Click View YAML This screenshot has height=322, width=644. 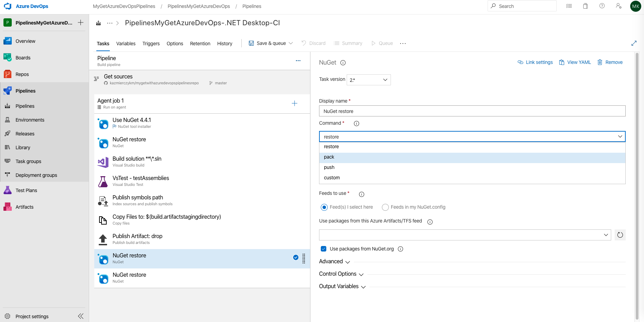pyautogui.click(x=575, y=62)
